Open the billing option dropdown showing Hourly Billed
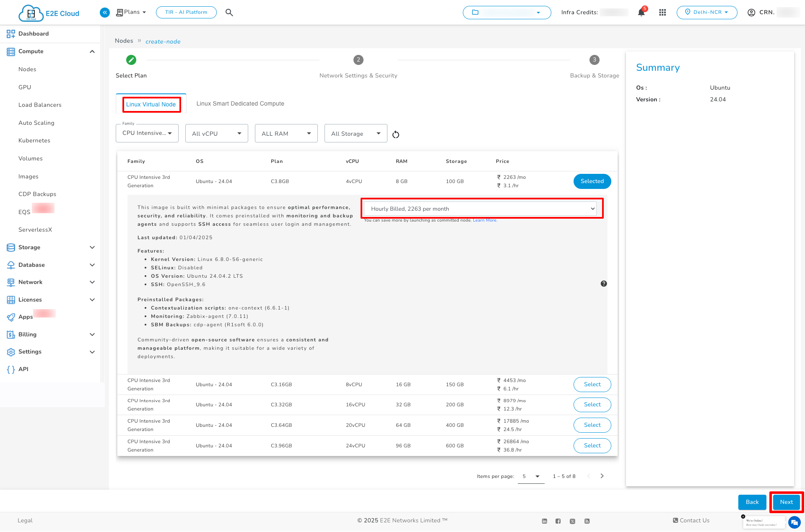This screenshot has width=805, height=532. (x=481, y=208)
